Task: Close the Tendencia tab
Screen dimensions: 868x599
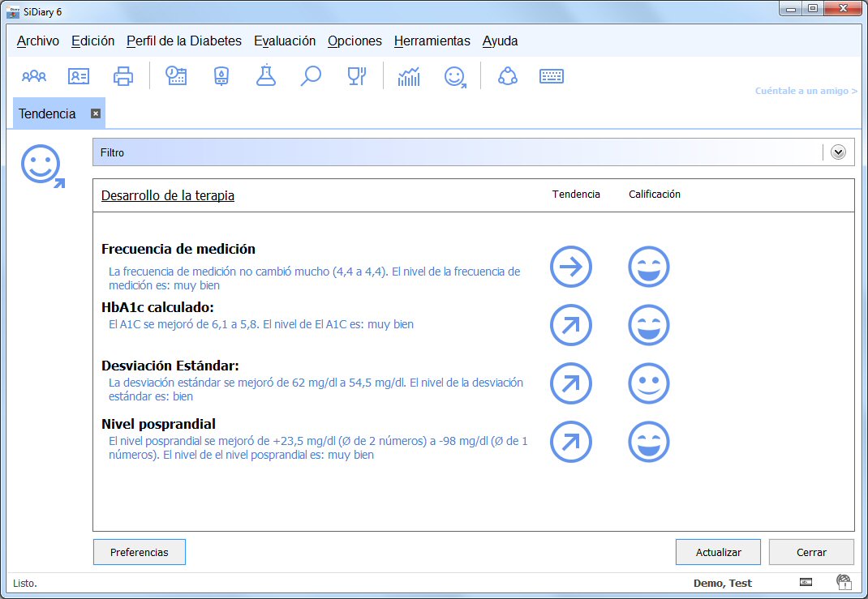Action: 95,113
